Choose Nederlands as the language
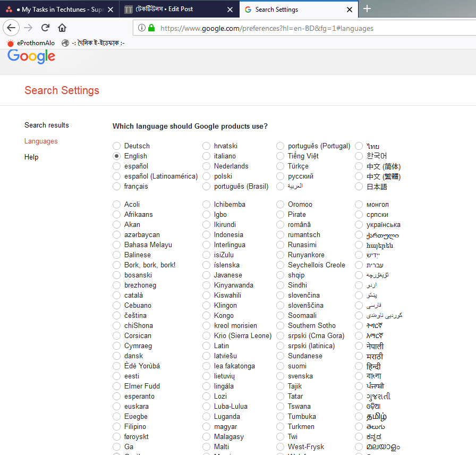Image resolution: width=476 pixels, height=455 pixels. click(x=207, y=166)
